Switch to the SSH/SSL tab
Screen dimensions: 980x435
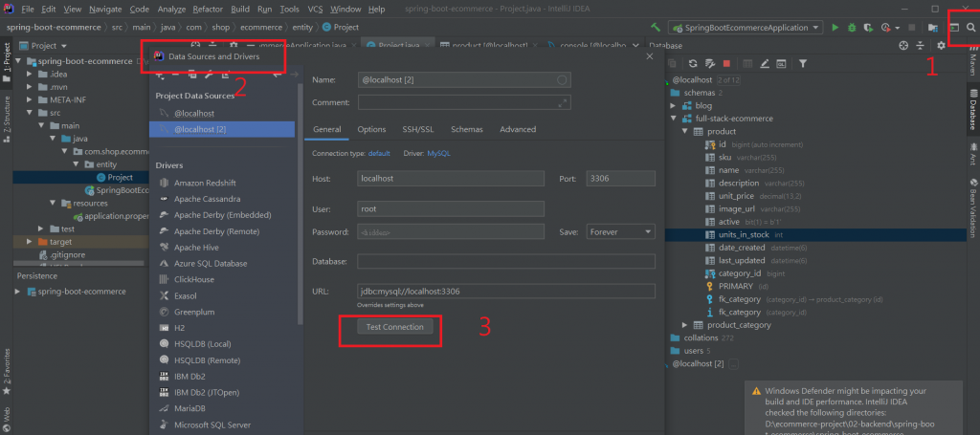click(418, 129)
